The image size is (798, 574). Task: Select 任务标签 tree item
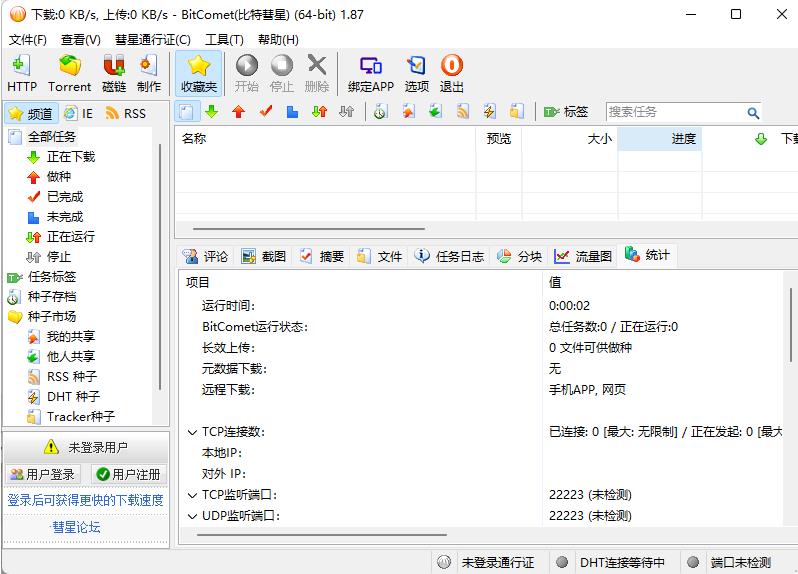click(x=51, y=276)
